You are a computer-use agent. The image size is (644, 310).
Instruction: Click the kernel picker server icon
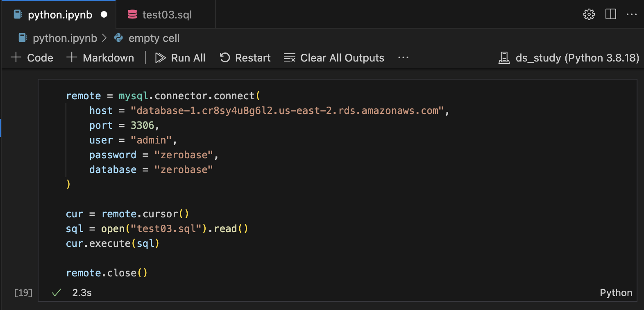click(x=504, y=58)
